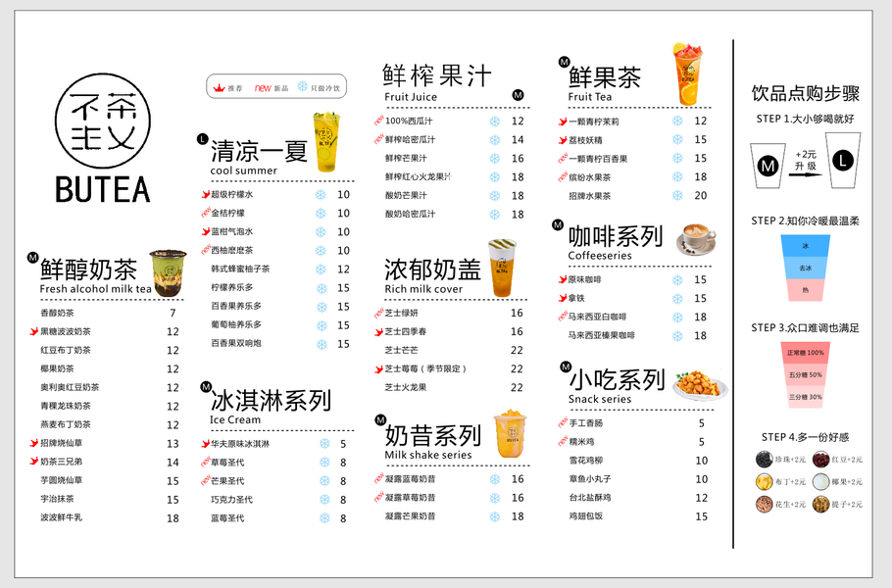Click the new tag beside 金桔柠檬
The width and height of the screenshot is (892, 588).
coord(206,213)
